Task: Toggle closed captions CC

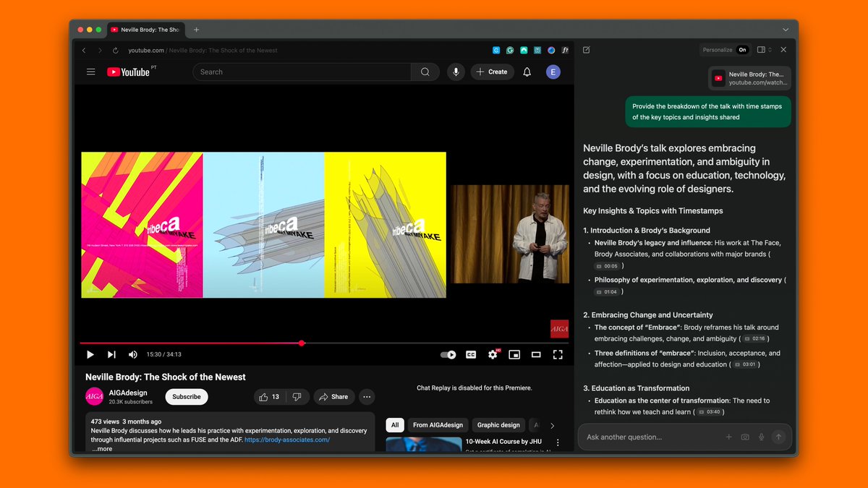Action: pos(471,354)
